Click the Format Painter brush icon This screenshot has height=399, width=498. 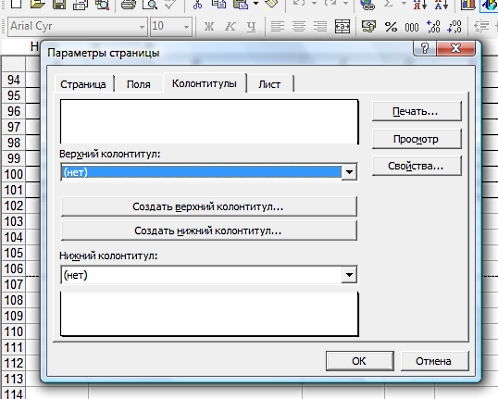[272, 4]
